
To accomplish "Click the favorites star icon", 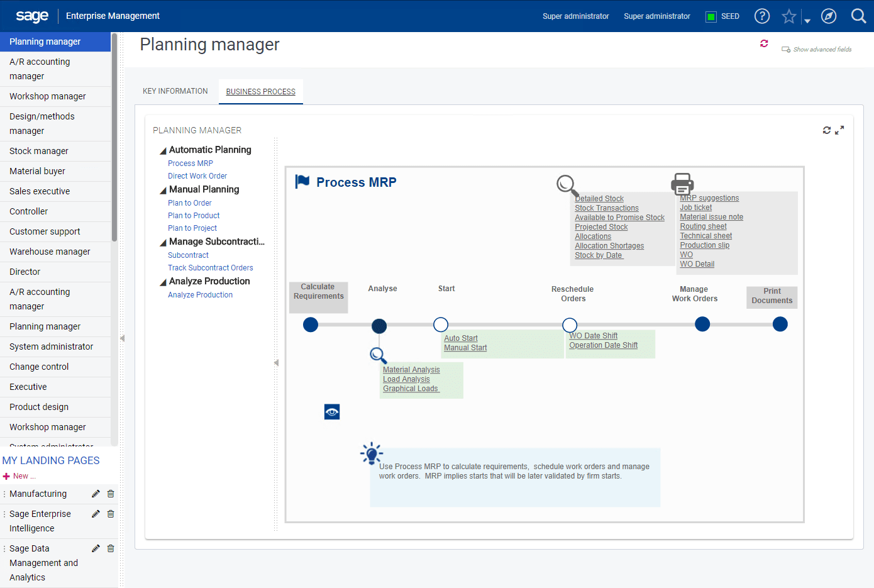I will point(788,16).
